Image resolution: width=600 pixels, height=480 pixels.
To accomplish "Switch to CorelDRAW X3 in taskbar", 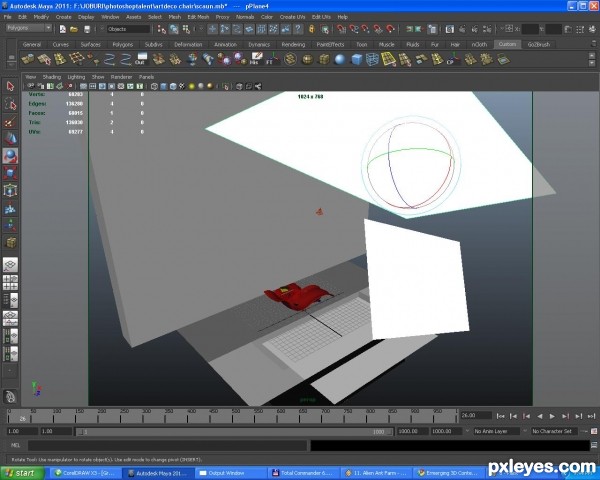I will (86, 473).
